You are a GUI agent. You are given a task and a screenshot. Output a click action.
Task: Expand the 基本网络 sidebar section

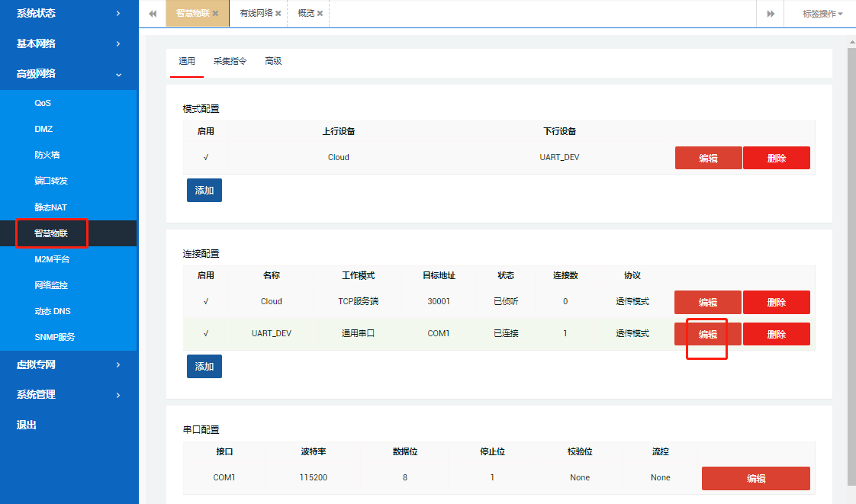point(69,43)
